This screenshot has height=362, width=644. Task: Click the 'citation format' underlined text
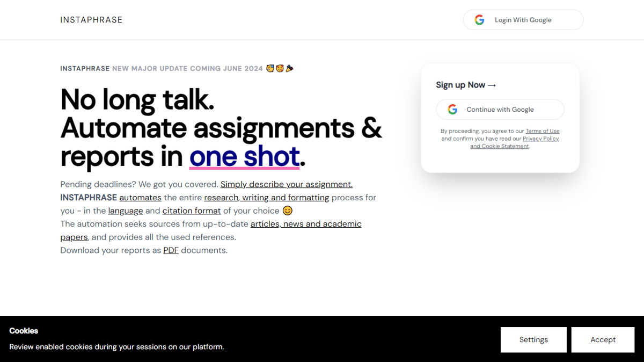tap(192, 211)
